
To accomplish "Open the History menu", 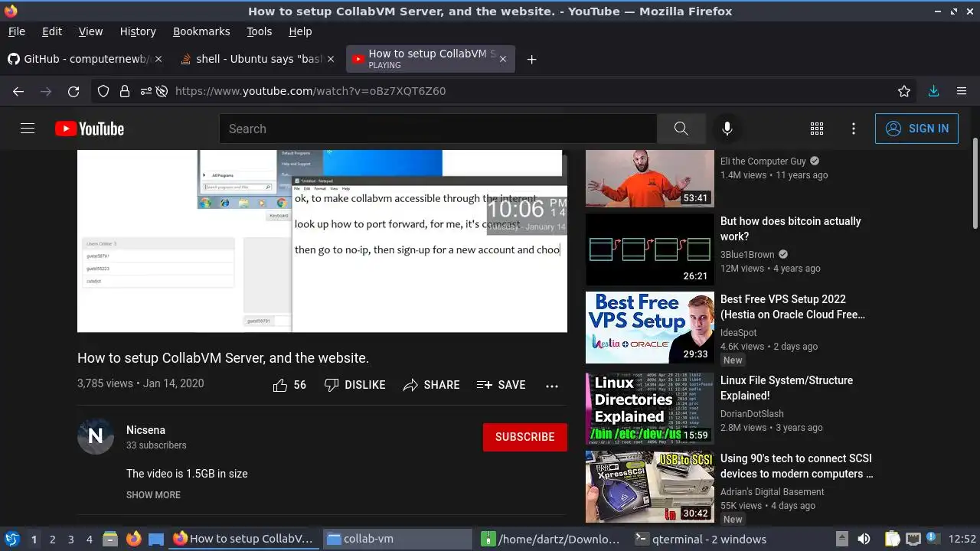I will coord(138,31).
